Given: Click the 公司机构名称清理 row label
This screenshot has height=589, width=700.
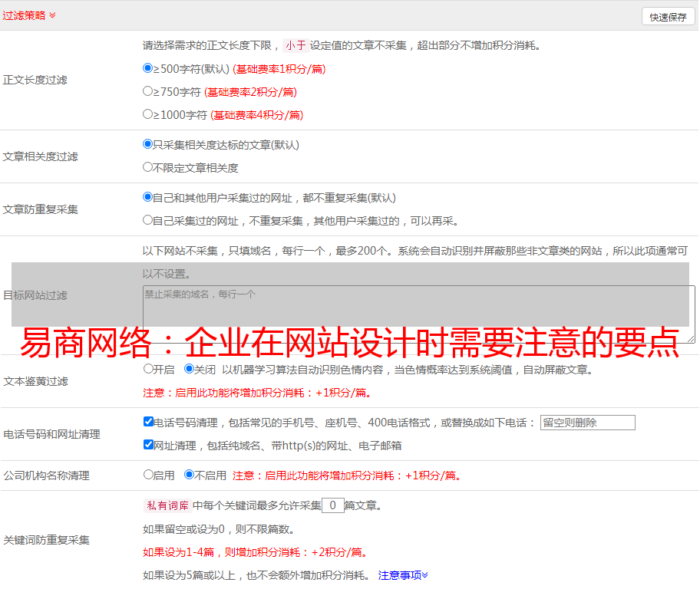Looking at the screenshot, I should point(46,475).
